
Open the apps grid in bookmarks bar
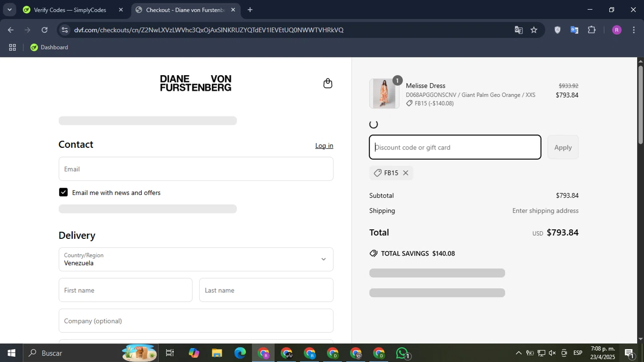click(12, 48)
